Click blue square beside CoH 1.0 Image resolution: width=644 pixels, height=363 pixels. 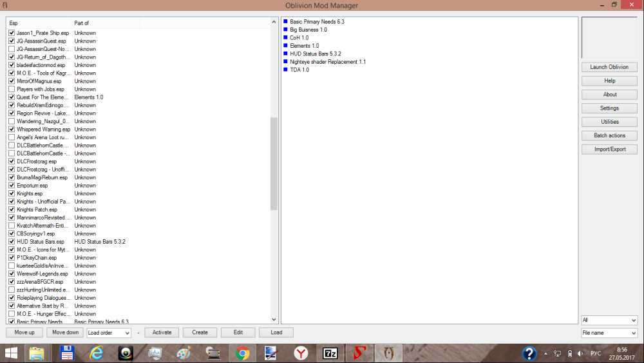pyautogui.click(x=285, y=37)
